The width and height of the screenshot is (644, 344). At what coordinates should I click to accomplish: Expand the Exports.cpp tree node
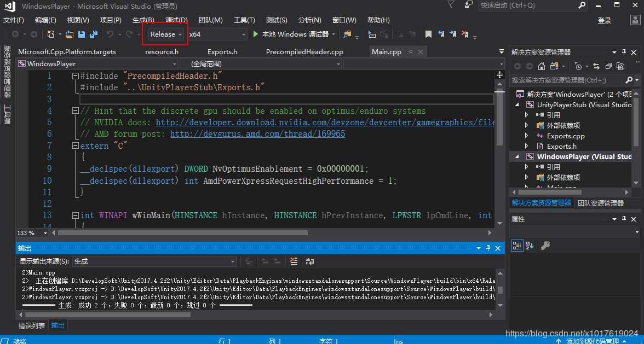pos(527,136)
